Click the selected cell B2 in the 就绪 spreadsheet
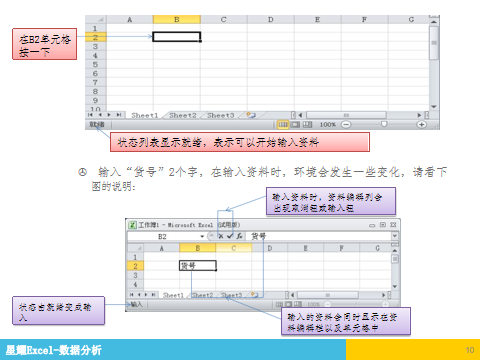 [x=177, y=37]
